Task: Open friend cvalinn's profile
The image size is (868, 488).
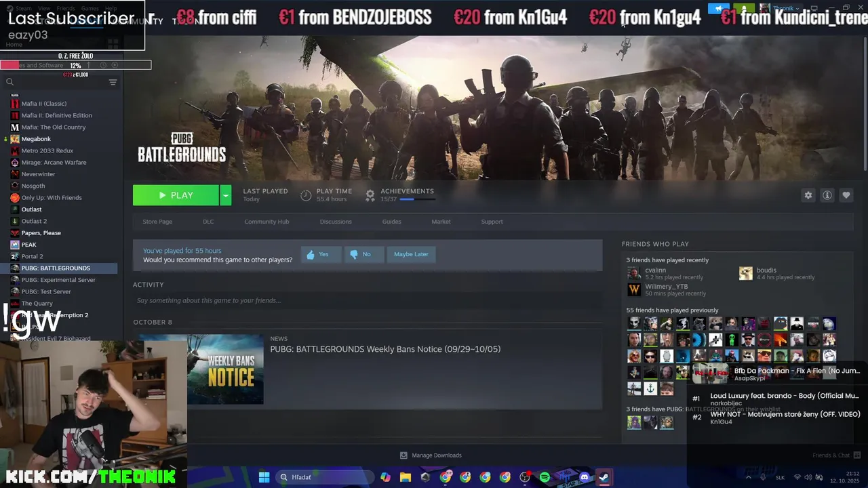Action: tap(655, 270)
